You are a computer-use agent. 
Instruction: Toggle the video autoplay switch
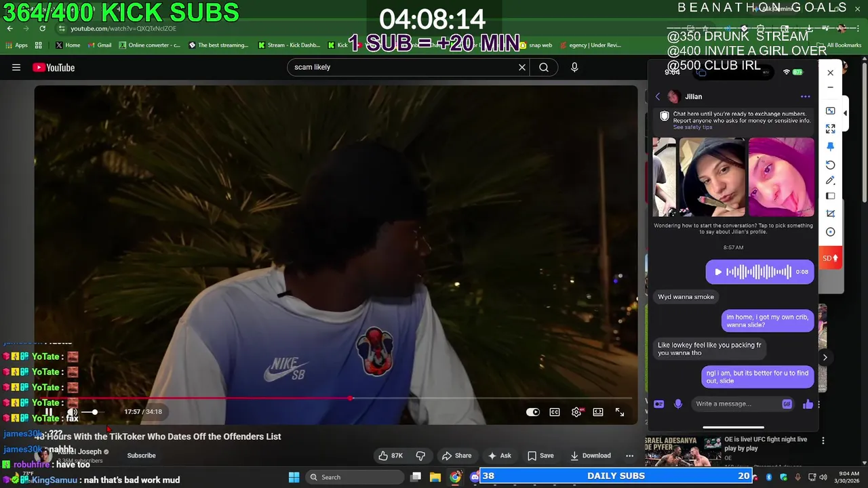click(x=533, y=411)
